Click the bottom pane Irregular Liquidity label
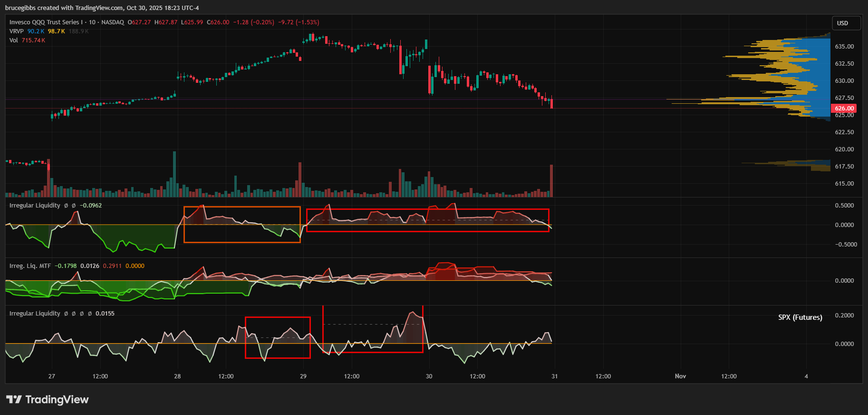 [35, 314]
